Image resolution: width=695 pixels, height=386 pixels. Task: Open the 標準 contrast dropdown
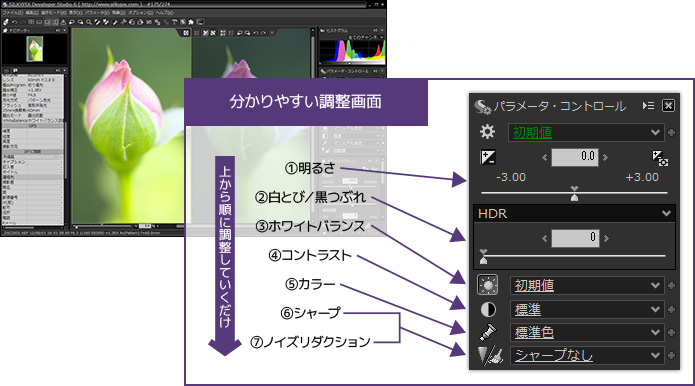tap(587, 309)
